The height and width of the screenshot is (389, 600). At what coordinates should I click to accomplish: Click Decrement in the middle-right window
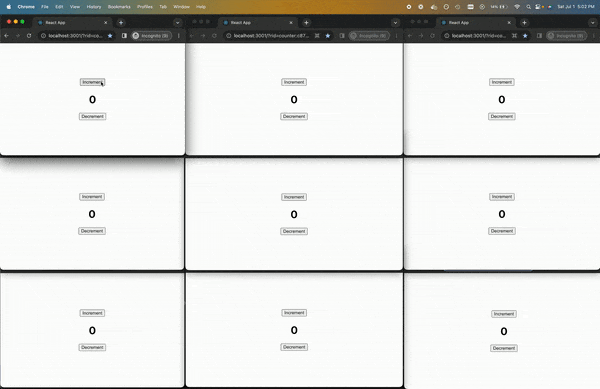pyautogui.click(x=502, y=231)
